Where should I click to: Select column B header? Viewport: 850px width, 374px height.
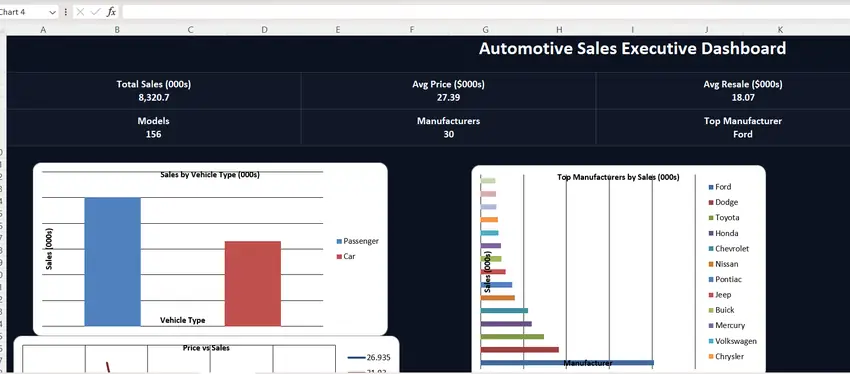click(117, 30)
